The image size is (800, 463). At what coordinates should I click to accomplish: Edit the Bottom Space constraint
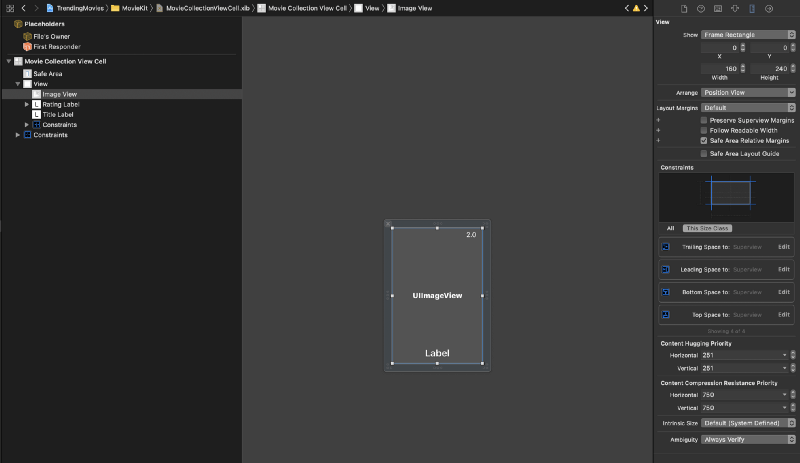[x=783, y=292]
